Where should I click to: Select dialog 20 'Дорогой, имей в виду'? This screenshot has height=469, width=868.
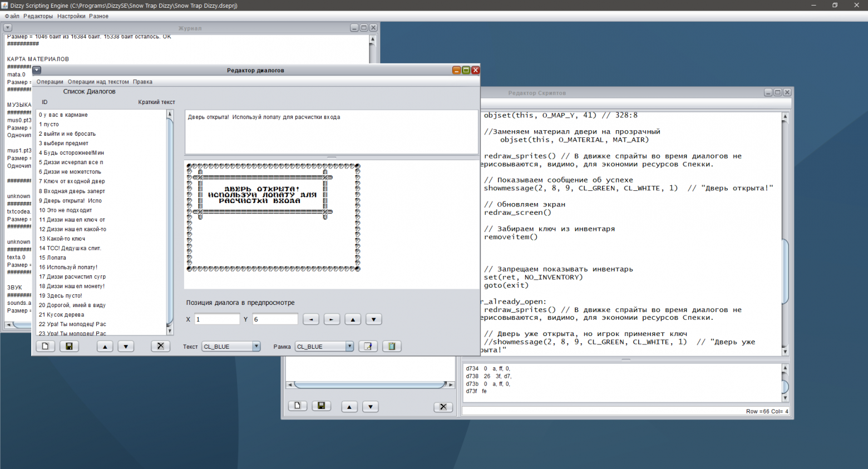[x=102, y=305]
